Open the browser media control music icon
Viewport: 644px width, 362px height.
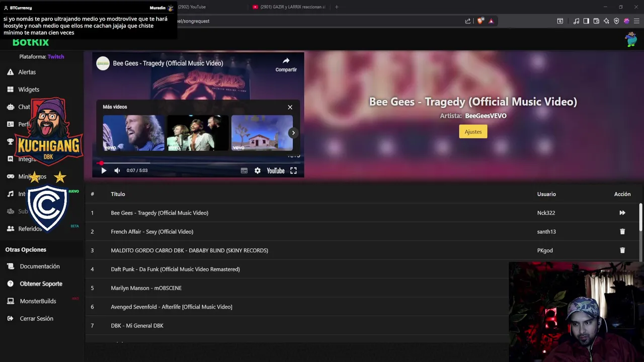pos(576,21)
